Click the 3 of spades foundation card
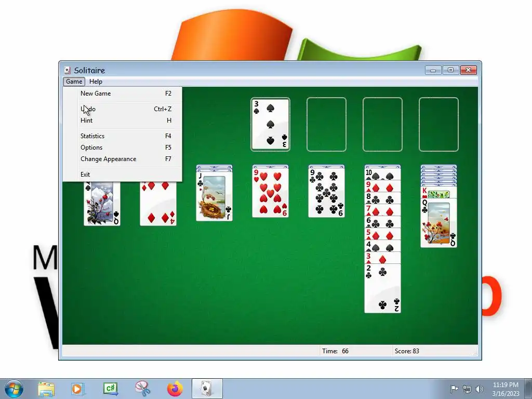Viewport: 532px width, 399px height. (270, 124)
